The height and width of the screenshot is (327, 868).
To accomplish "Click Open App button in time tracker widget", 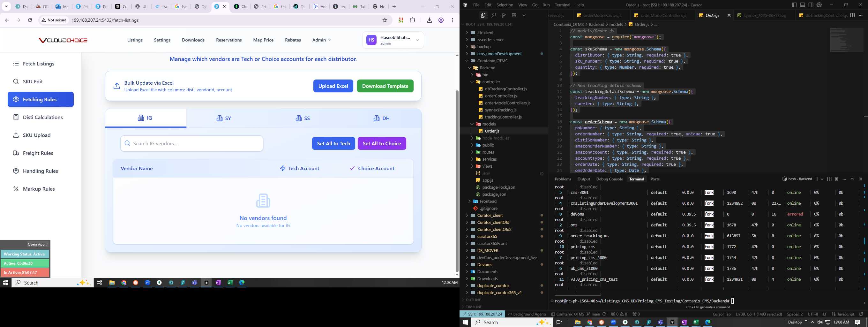I will point(38,244).
